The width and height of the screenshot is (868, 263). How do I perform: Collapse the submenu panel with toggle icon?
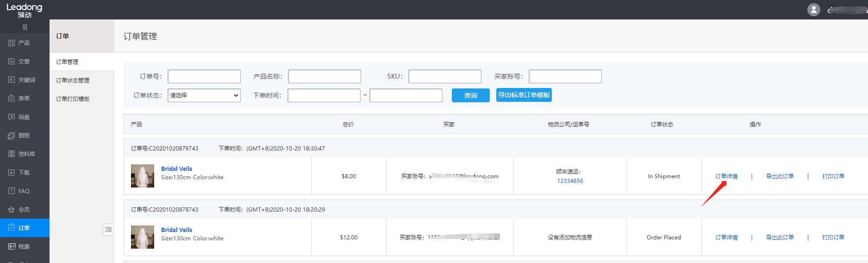pyautogui.click(x=108, y=230)
